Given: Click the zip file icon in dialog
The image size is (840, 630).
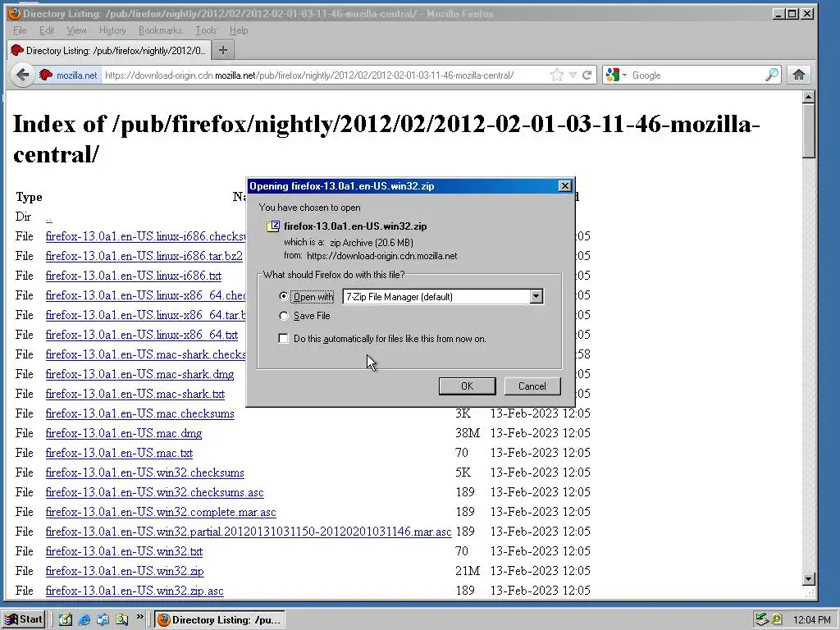Looking at the screenshot, I should coord(272,226).
